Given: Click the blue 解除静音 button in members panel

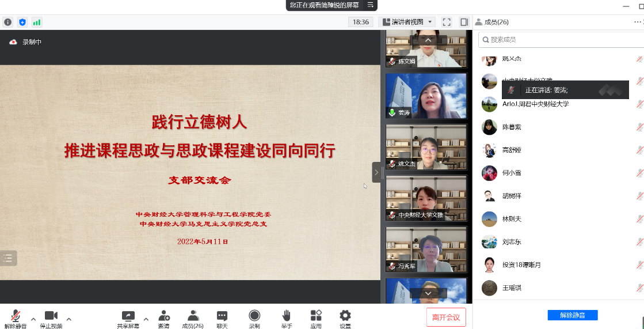Looking at the screenshot, I should coord(572,315).
